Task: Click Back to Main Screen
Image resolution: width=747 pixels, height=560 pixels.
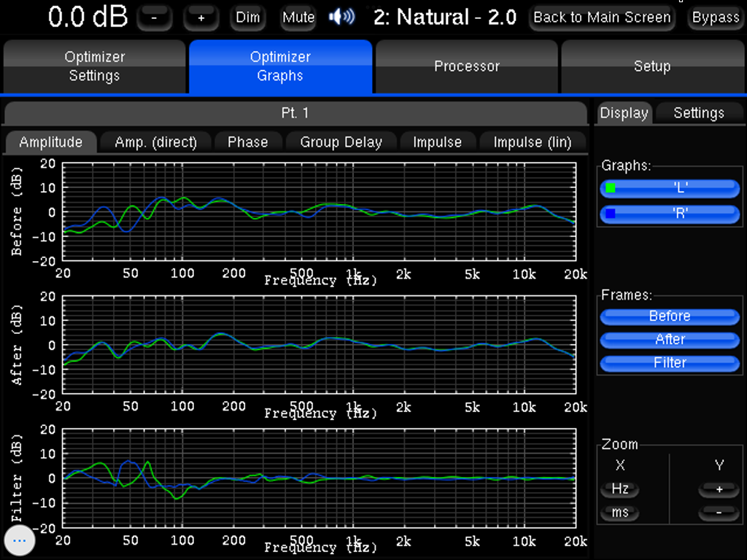Action: click(602, 17)
